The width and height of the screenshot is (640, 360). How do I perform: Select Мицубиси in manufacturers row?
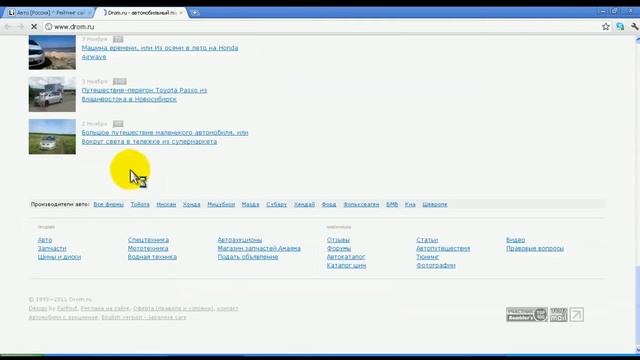pyautogui.click(x=221, y=204)
